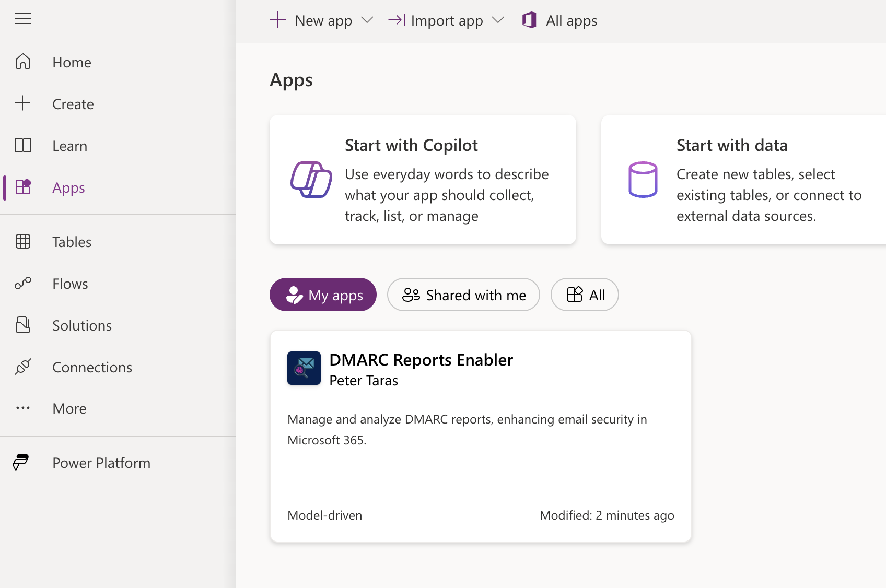This screenshot has height=588, width=886.
Task: Go to Connections in navigation
Action: 118,367
